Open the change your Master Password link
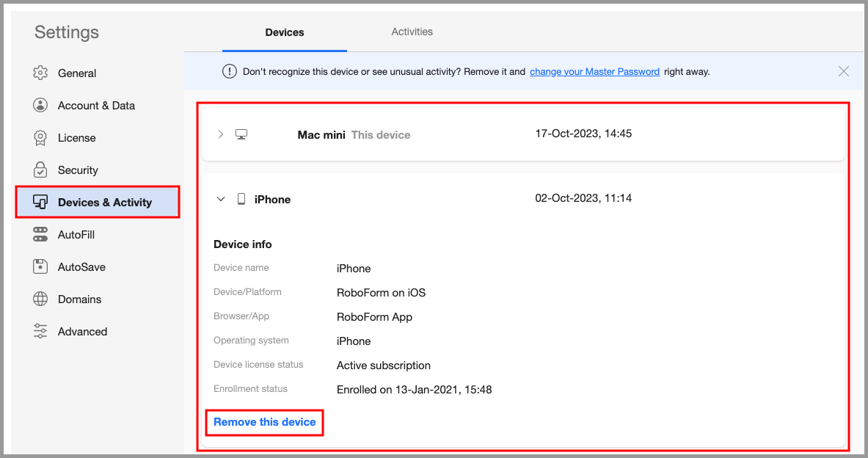Screen dimensions: 868x458 pos(594,71)
